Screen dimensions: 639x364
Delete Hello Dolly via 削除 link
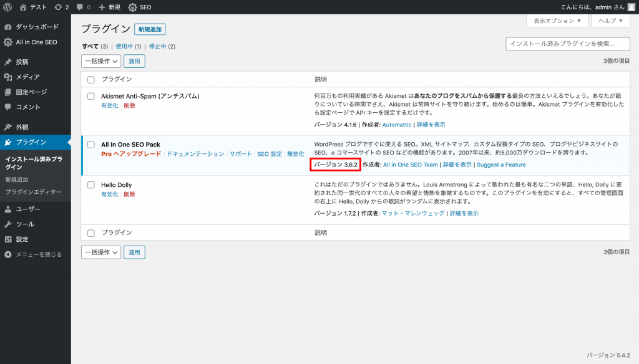pyautogui.click(x=129, y=194)
